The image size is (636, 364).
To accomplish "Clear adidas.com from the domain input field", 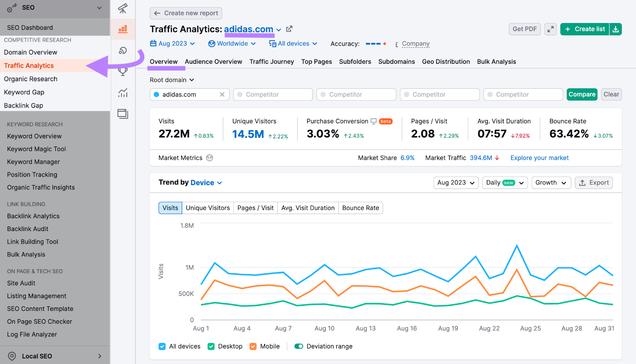I will 222,94.
